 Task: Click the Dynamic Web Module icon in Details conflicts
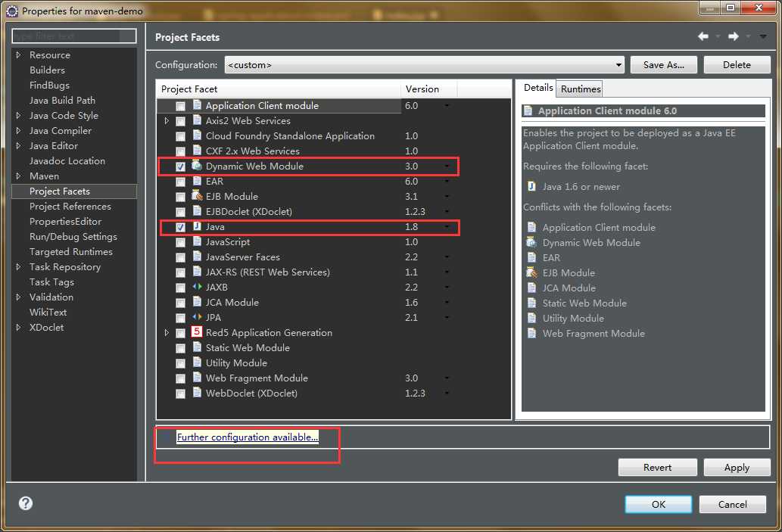pos(531,242)
